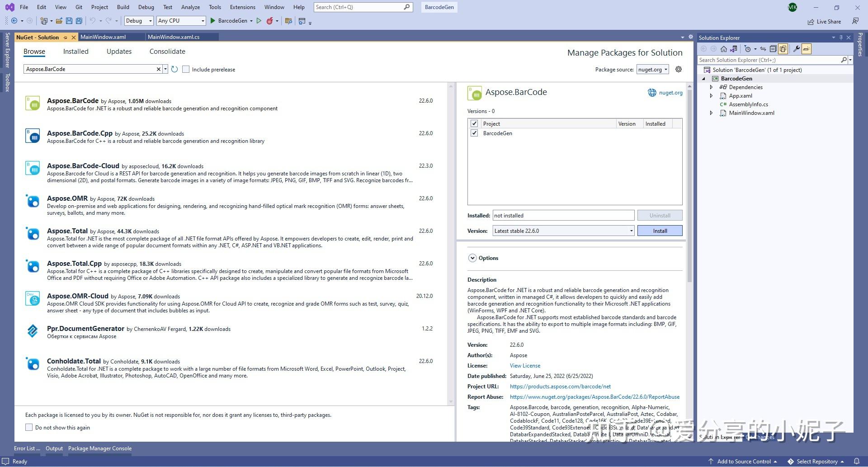
Task: Sync Solution Explorer with active document
Action: point(763,49)
